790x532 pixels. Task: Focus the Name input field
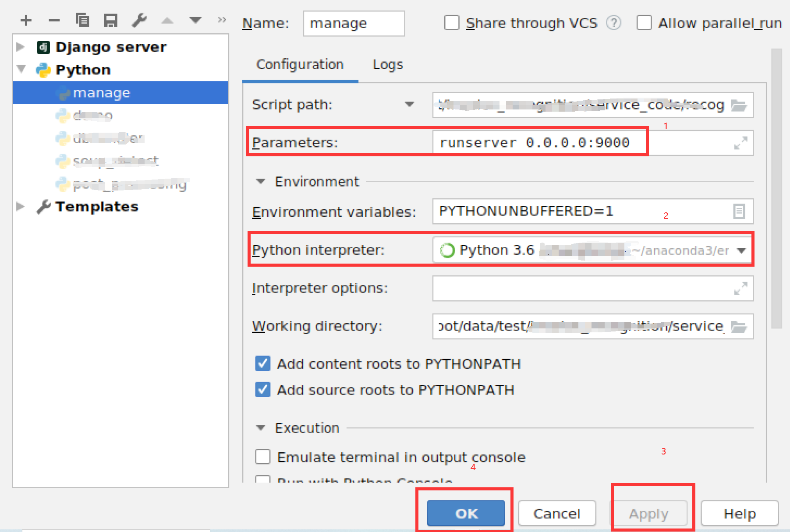point(354,23)
